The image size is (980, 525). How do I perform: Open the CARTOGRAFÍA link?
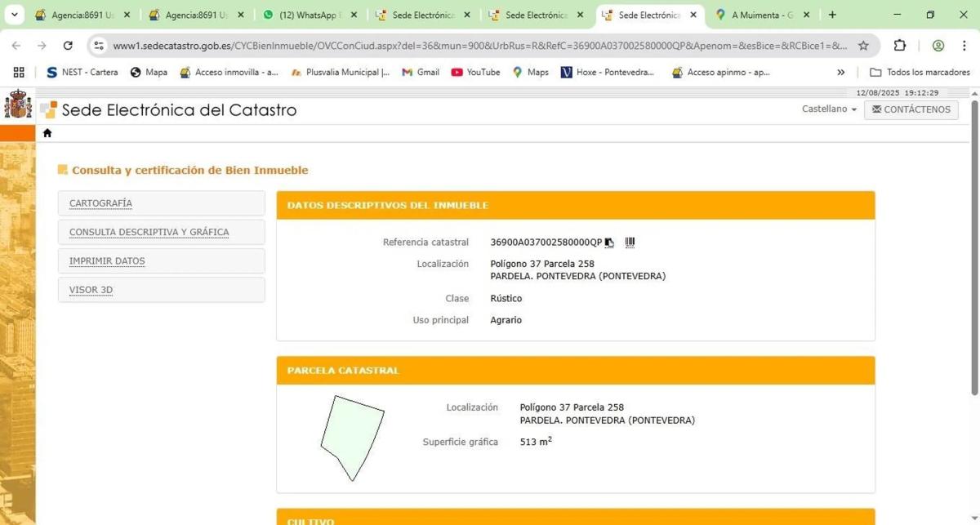[x=100, y=203]
